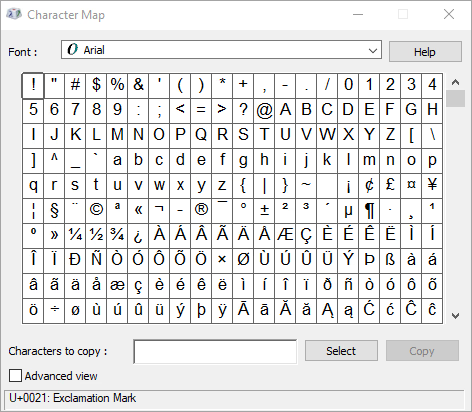
Task: Click the Help button
Action: coord(425,52)
